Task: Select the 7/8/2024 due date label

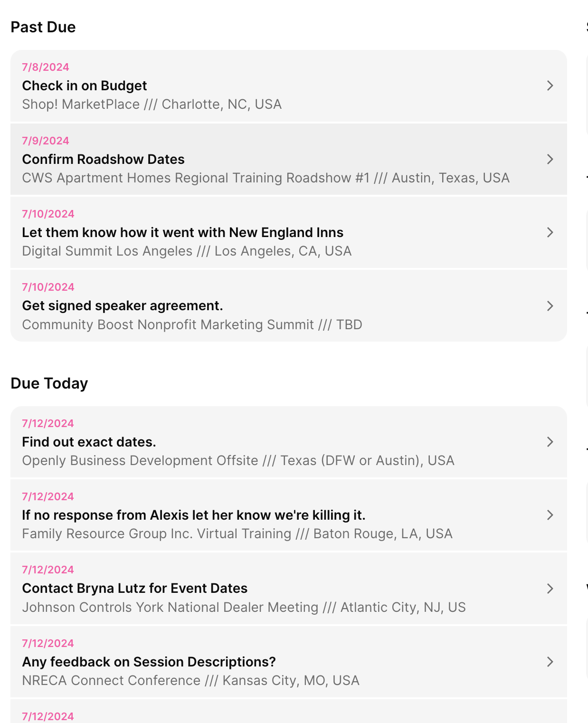Action: [46, 67]
